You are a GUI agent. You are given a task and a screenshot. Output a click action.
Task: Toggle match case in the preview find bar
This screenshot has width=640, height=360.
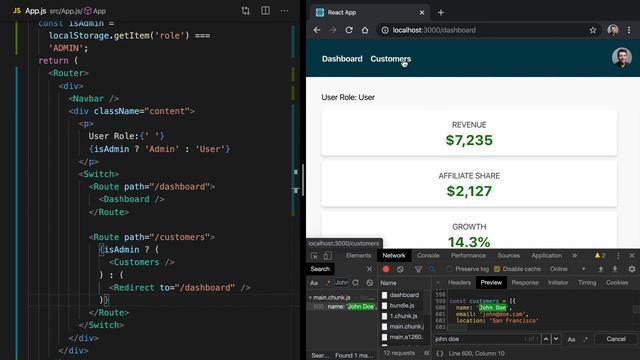coord(571,339)
